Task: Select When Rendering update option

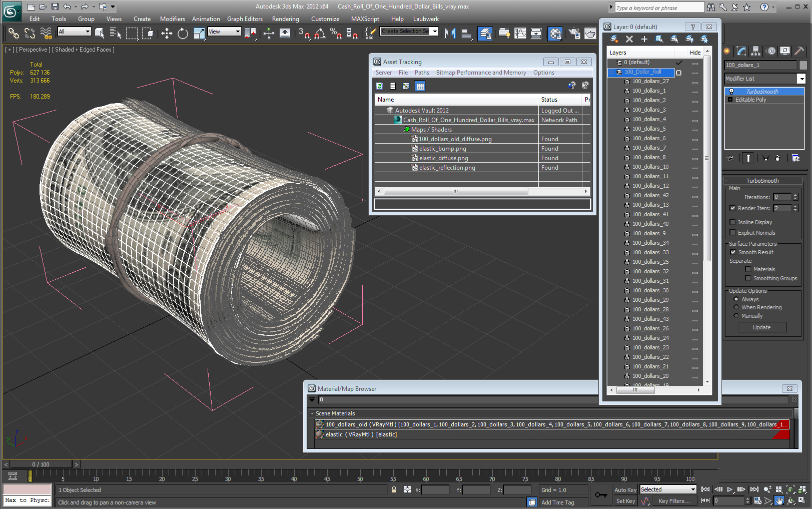Action: 736,307
